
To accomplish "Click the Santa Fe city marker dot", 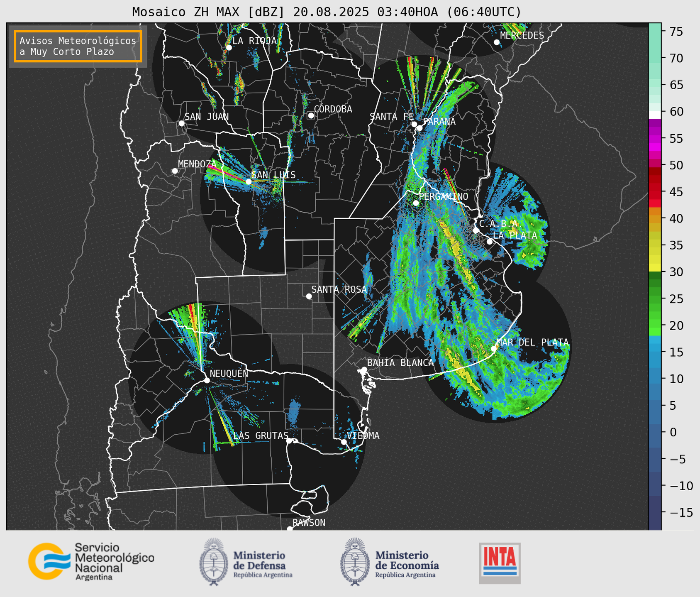I will [x=414, y=124].
